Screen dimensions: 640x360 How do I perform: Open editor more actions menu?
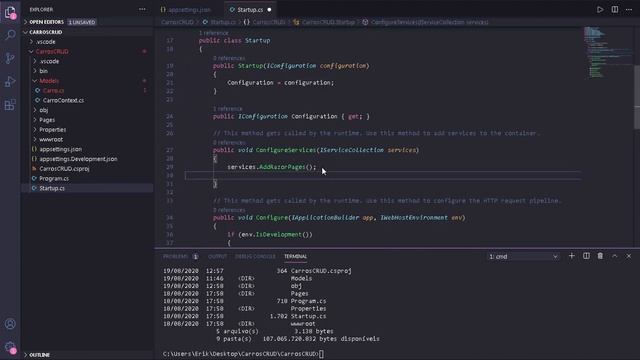(629, 9)
